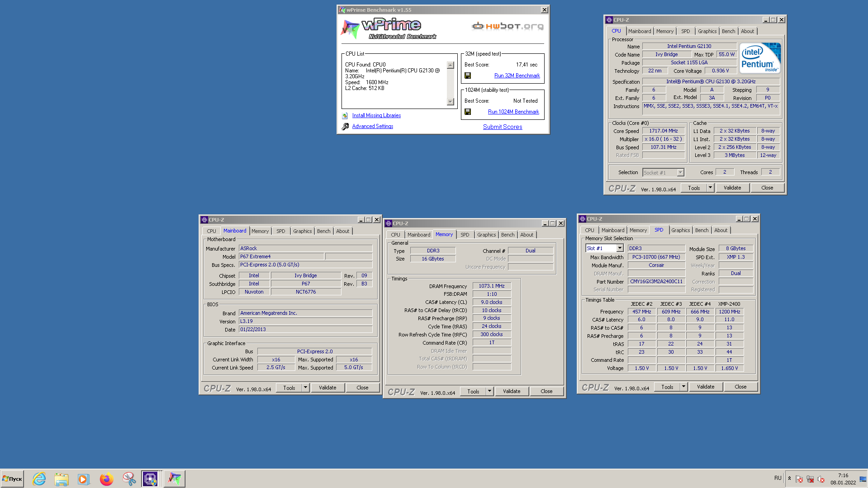Click the save icon for 1024M test
Screen dimensions: 868x488
tap(468, 112)
